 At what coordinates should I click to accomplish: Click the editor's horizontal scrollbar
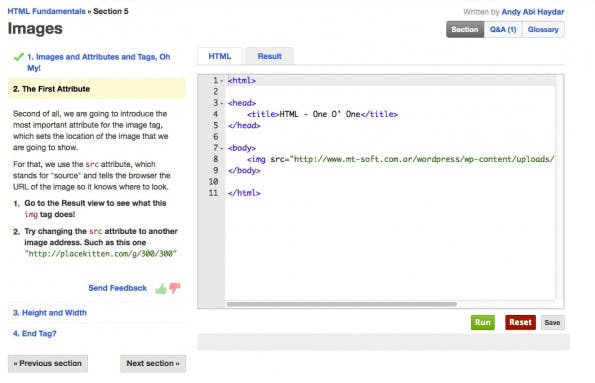342,304
